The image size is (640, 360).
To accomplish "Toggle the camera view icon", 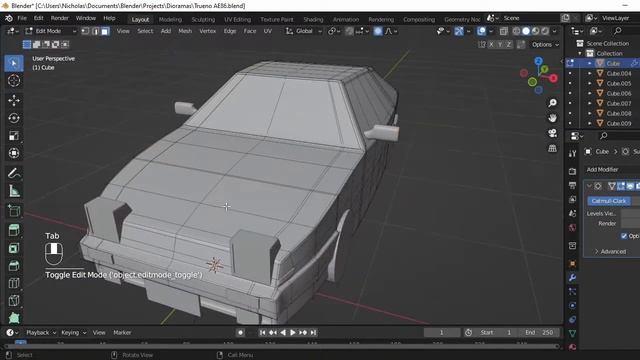I will click(x=552, y=133).
